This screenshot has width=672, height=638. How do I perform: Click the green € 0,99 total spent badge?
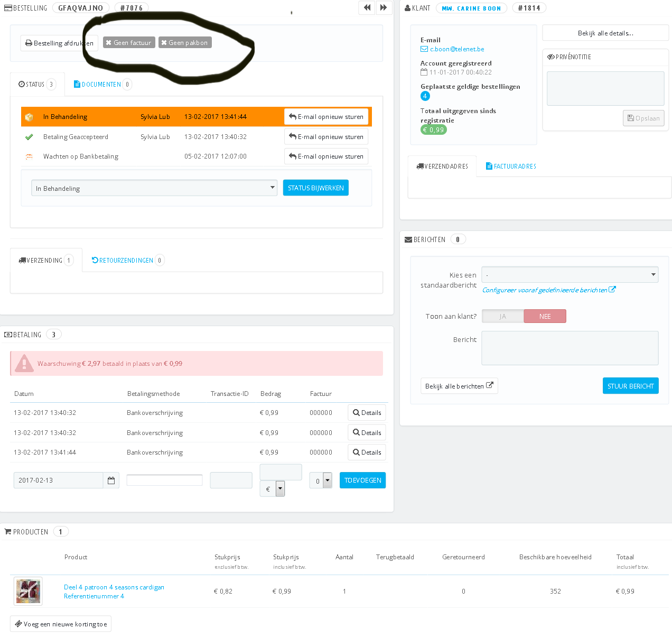[x=434, y=130]
